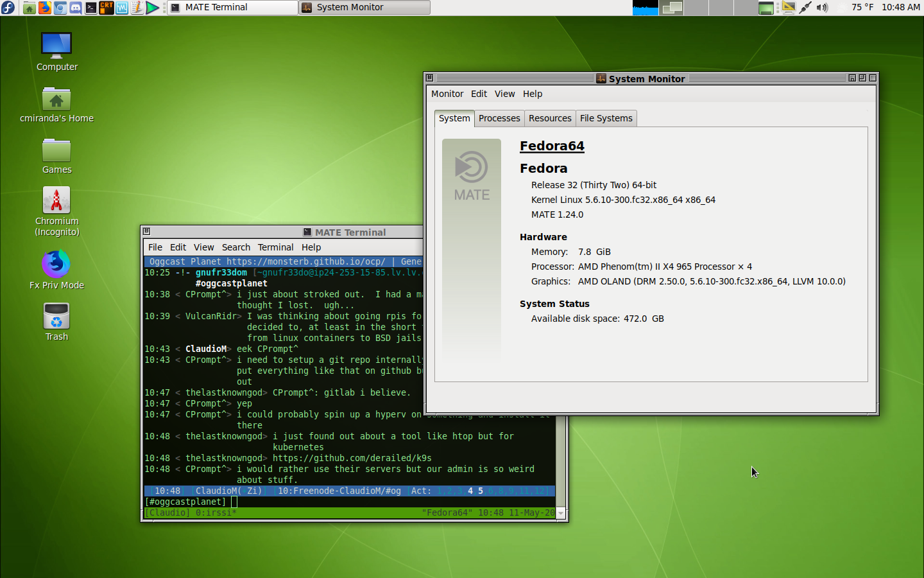Open the Monitor menu in System Monitor

(x=447, y=94)
